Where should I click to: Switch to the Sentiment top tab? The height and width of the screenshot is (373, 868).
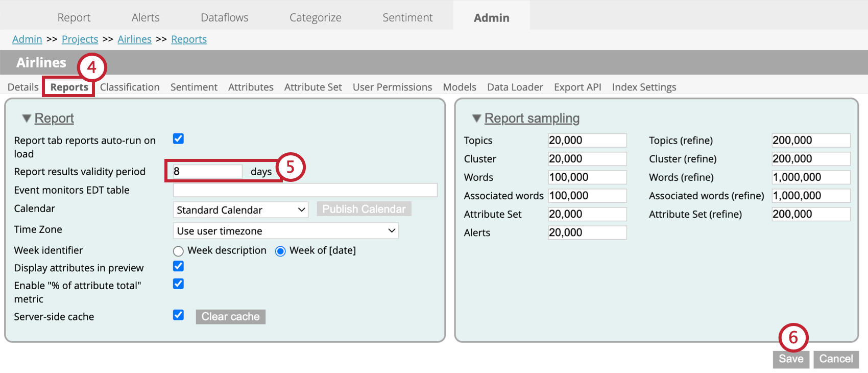click(407, 18)
